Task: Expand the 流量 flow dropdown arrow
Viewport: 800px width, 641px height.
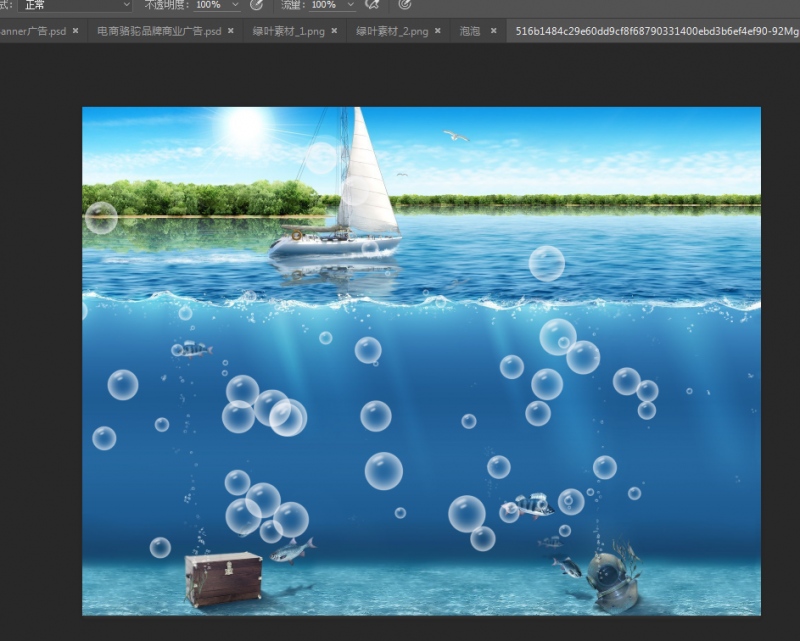Action: 350,5
